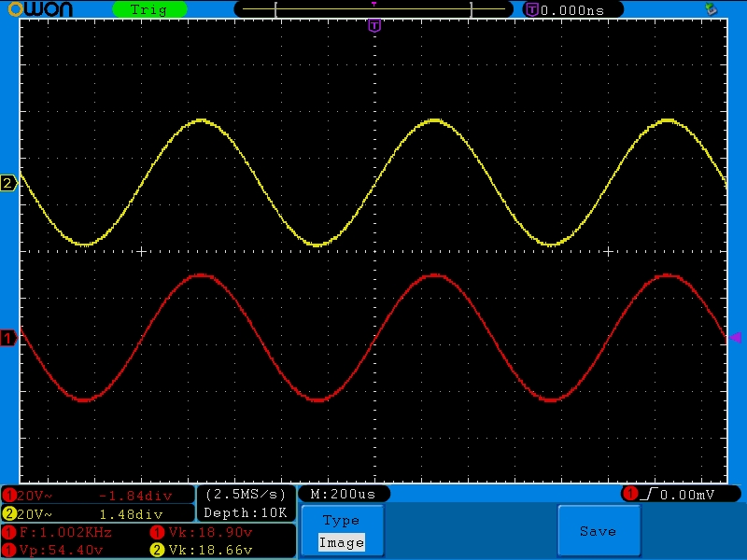
Task: Click the channel 2 20V~ scale readout
Action: coord(34,514)
